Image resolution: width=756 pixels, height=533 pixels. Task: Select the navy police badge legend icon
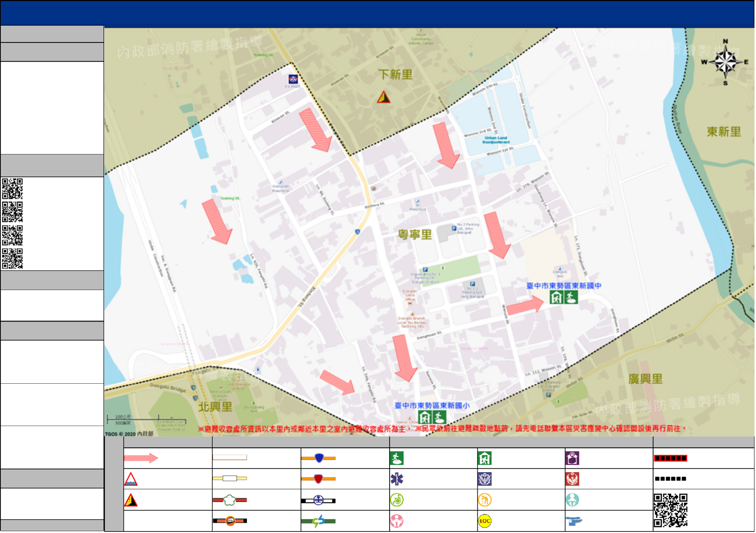click(x=485, y=480)
